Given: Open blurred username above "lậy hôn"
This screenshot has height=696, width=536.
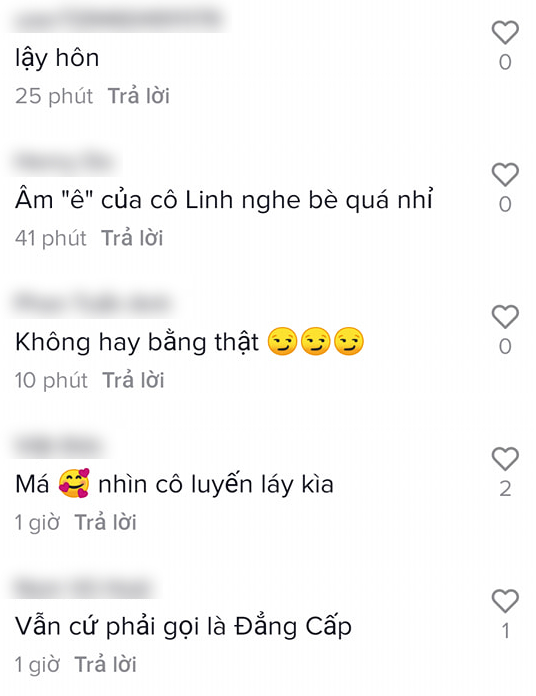Looking at the screenshot, I should [x=119, y=18].
